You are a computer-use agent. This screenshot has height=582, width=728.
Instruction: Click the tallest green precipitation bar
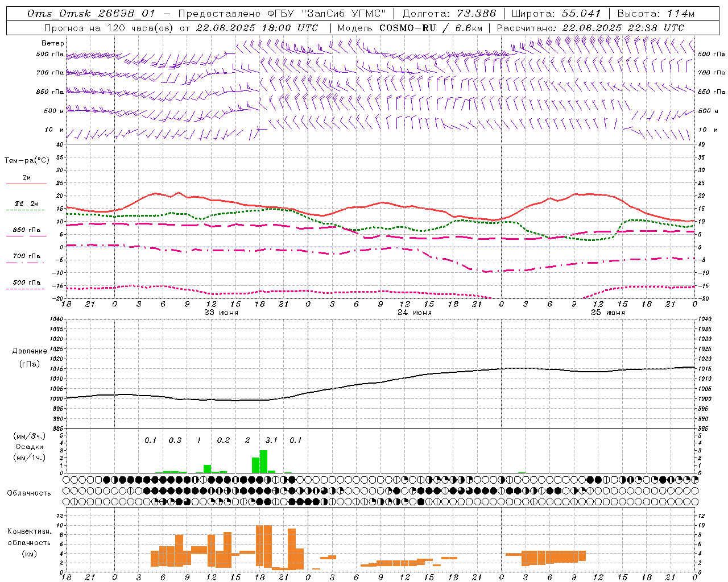click(263, 462)
